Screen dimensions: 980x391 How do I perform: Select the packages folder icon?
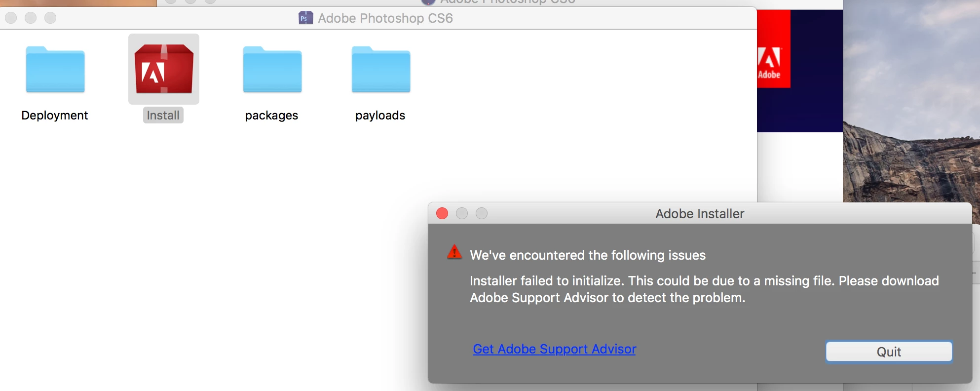pyautogui.click(x=272, y=70)
